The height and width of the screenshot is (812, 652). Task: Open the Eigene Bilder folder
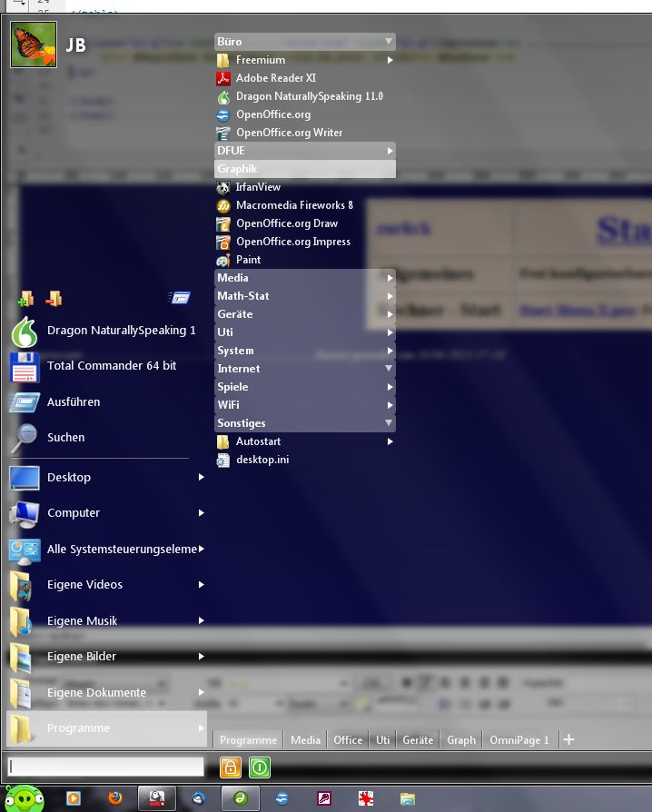106,656
